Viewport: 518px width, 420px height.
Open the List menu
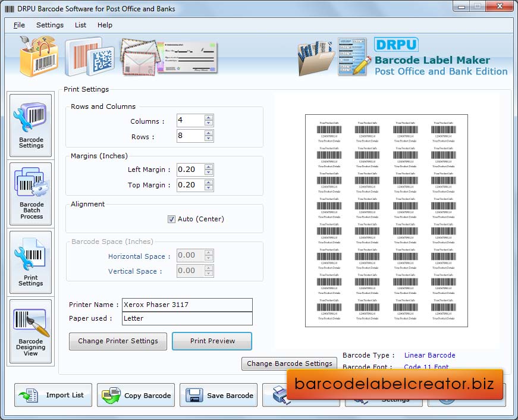coord(80,25)
